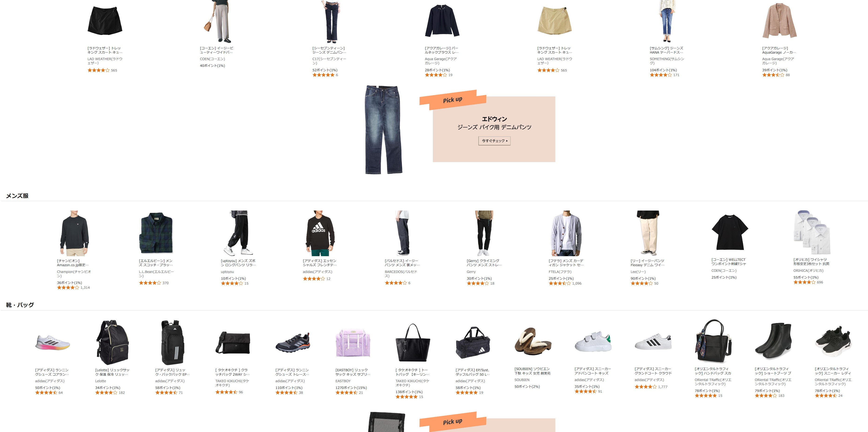Open the adidas logo sweatshirt product image
The height and width of the screenshot is (432, 868).
320,233
